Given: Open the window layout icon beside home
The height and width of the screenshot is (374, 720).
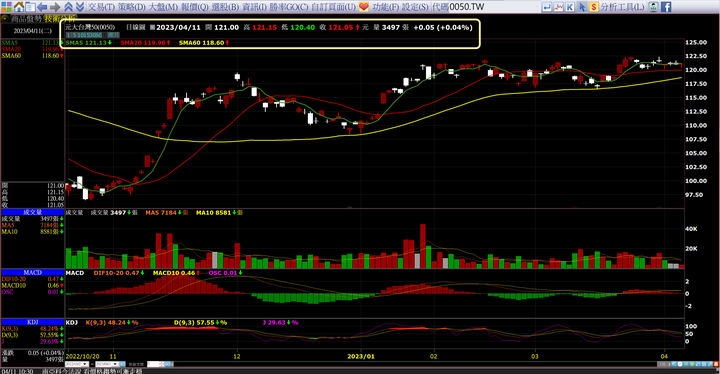Looking at the screenshot, I should 30,7.
